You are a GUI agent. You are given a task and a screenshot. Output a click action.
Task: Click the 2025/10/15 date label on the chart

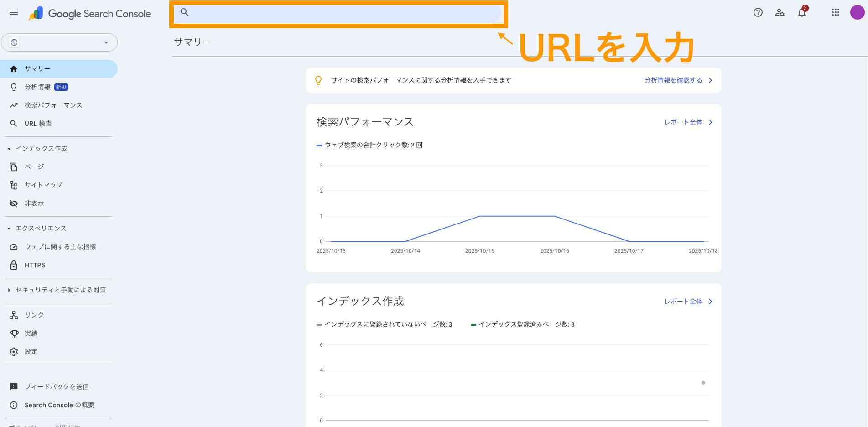coord(480,251)
